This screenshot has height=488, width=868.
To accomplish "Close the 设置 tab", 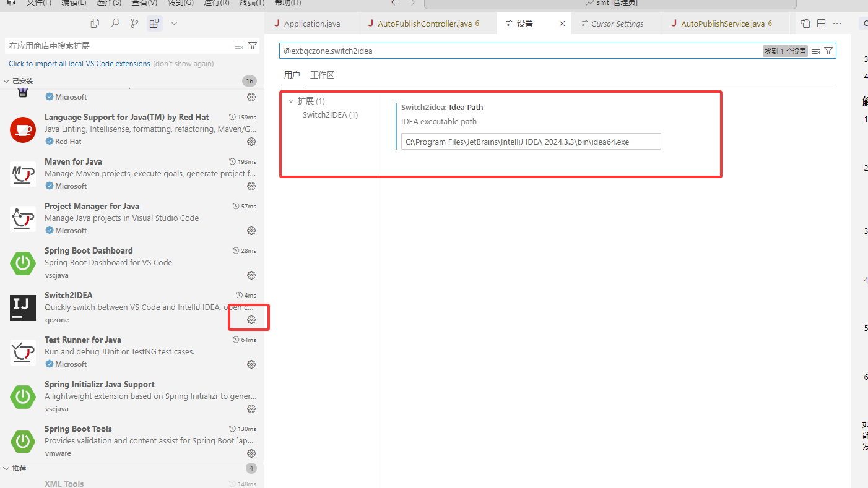I will pyautogui.click(x=562, y=24).
